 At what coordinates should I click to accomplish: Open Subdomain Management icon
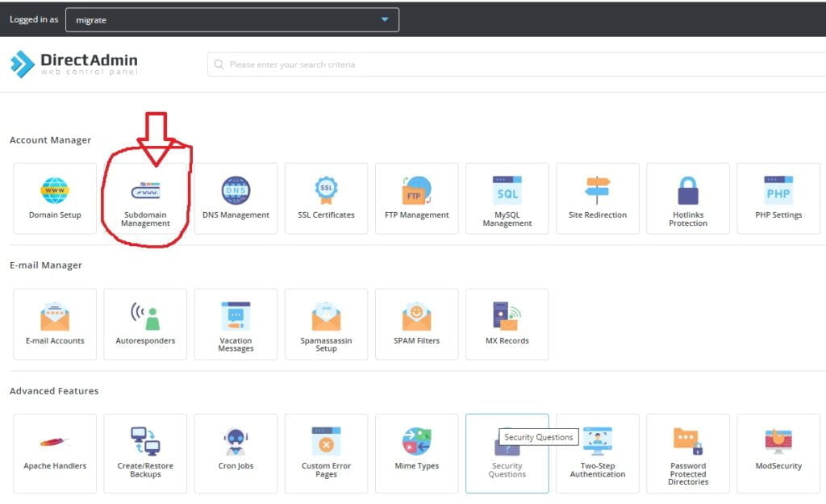(145, 190)
